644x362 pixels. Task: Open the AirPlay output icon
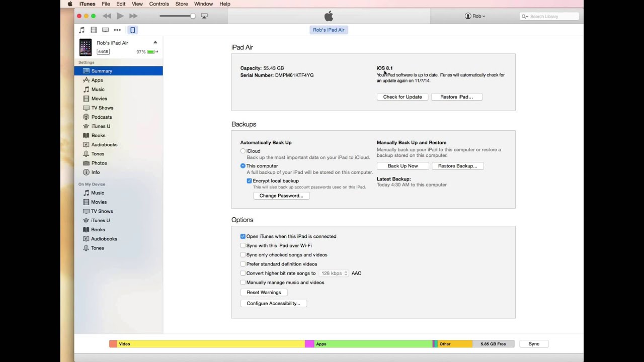tap(204, 16)
